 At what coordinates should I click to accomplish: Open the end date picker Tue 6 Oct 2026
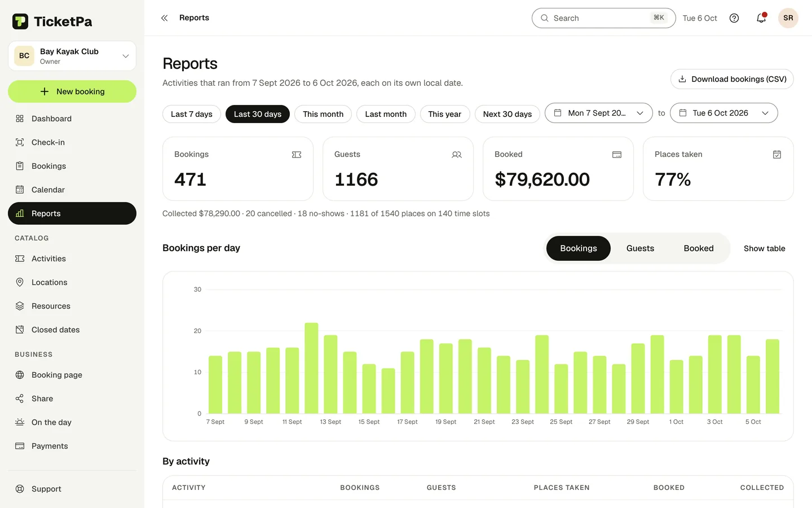tap(724, 113)
